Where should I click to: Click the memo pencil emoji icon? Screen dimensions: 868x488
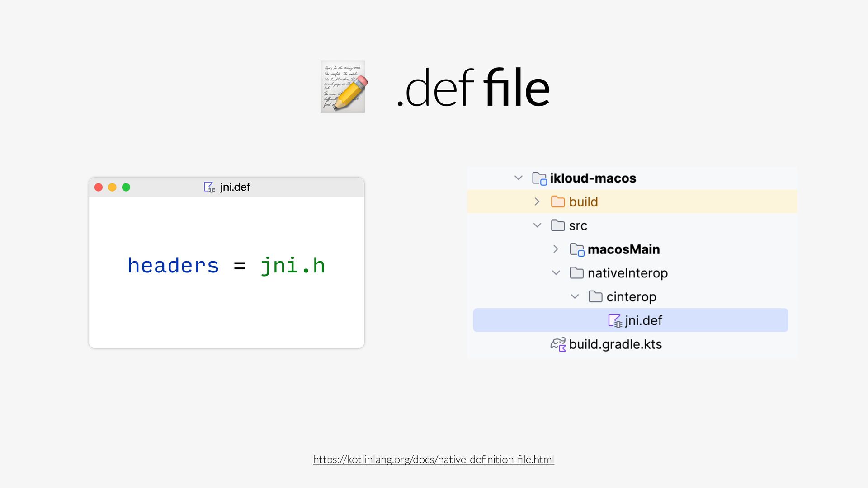343,86
